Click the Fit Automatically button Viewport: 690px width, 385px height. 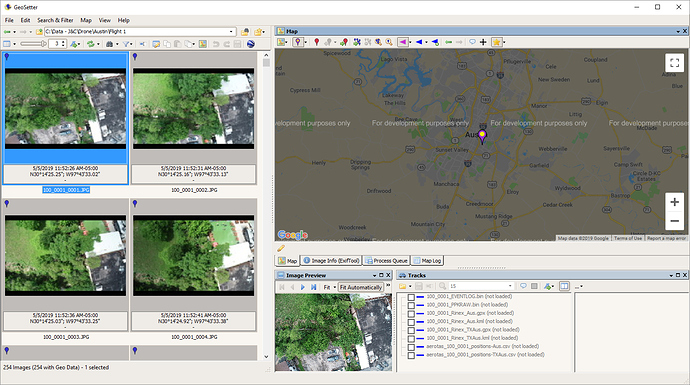tap(360, 287)
